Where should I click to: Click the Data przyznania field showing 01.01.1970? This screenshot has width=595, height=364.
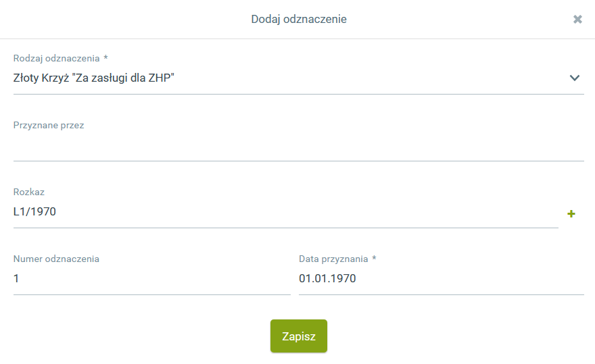pyautogui.click(x=441, y=278)
